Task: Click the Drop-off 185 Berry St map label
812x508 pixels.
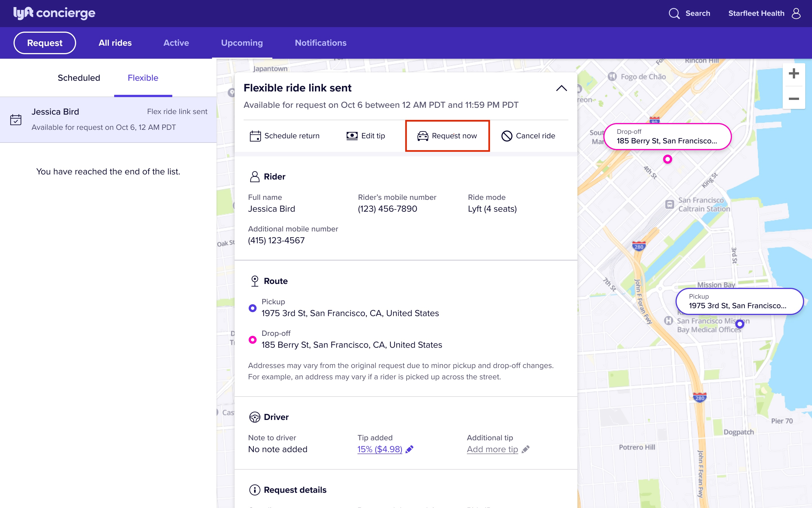Action: tap(667, 136)
